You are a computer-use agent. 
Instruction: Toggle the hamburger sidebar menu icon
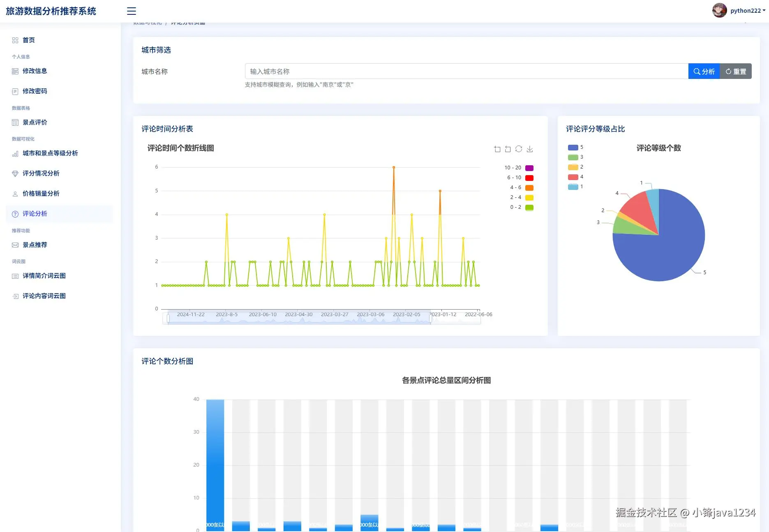[x=132, y=11]
